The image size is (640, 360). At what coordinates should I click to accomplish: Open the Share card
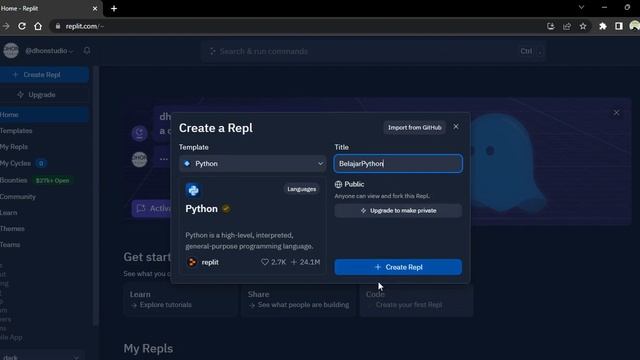pyautogui.click(x=298, y=300)
